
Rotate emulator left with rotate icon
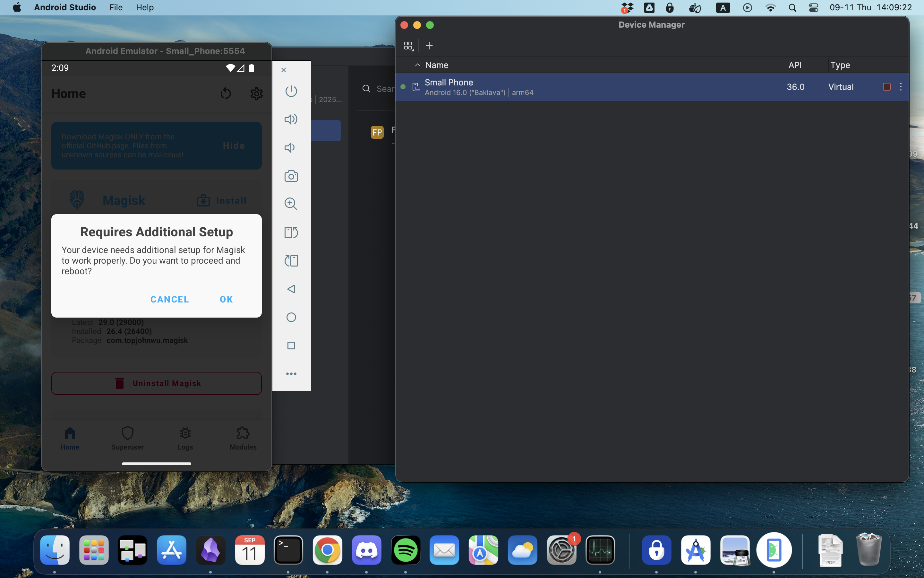click(x=291, y=261)
